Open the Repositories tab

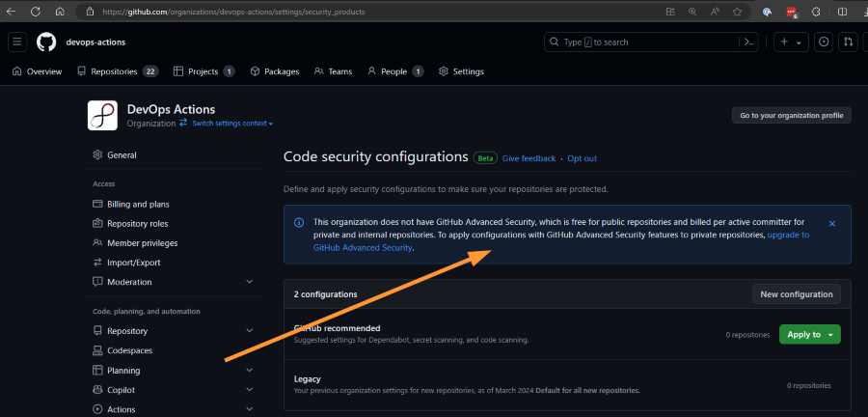(x=118, y=71)
